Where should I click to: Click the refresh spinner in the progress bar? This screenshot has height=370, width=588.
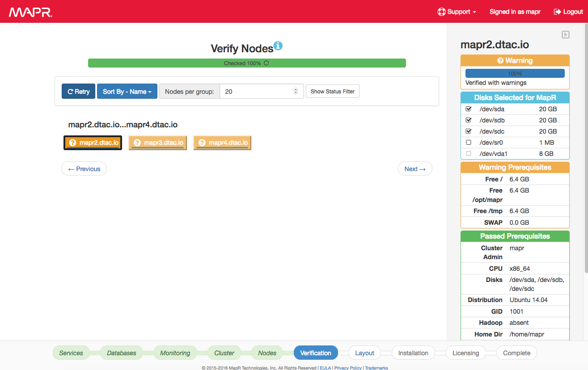267,63
